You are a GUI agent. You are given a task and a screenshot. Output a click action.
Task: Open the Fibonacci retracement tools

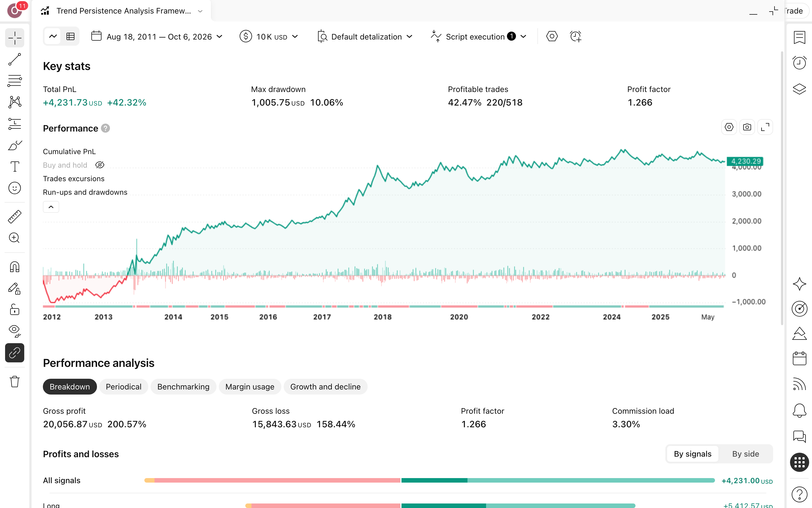[x=14, y=81]
